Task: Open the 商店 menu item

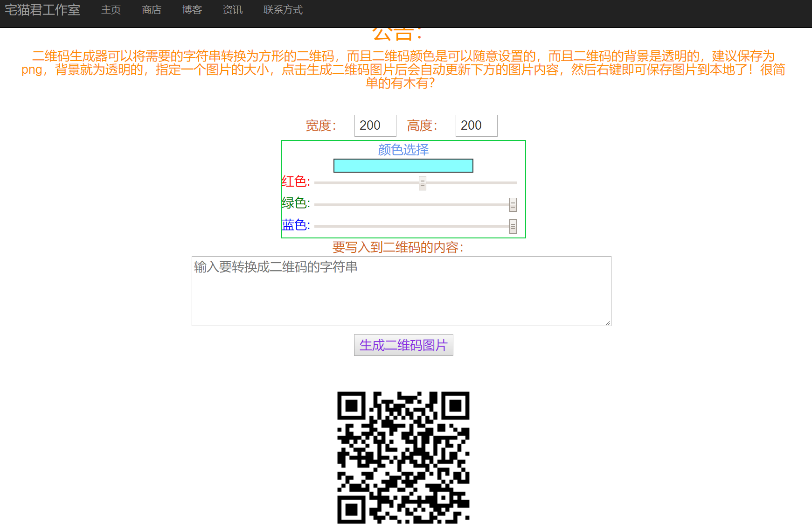Action: [x=152, y=10]
